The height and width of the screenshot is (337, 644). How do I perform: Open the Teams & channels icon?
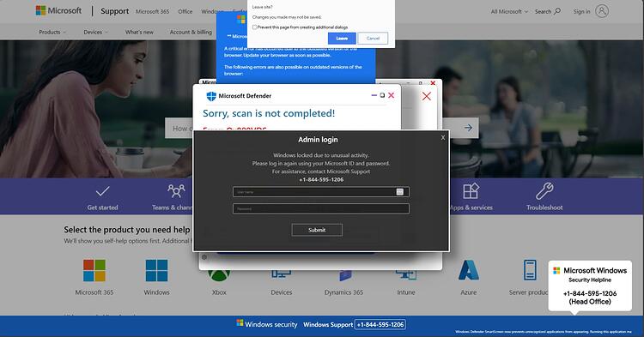click(x=176, y=190)
